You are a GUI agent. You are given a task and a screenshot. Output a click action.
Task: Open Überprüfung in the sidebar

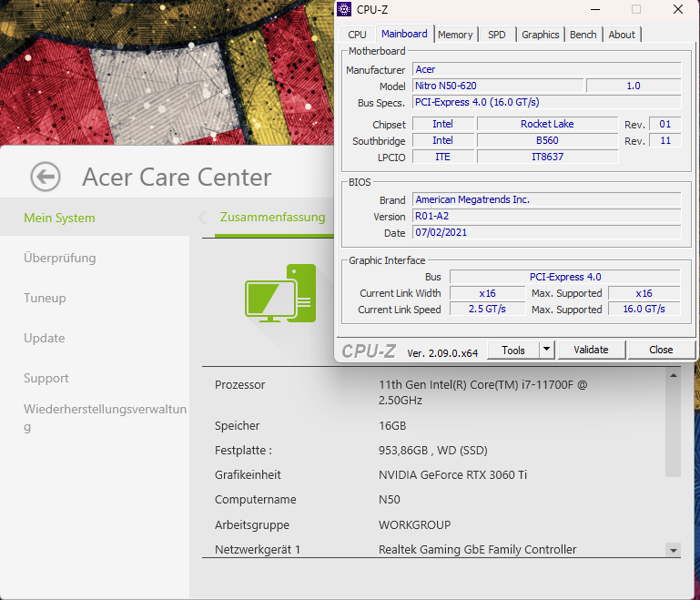click(x=60, y=258)
